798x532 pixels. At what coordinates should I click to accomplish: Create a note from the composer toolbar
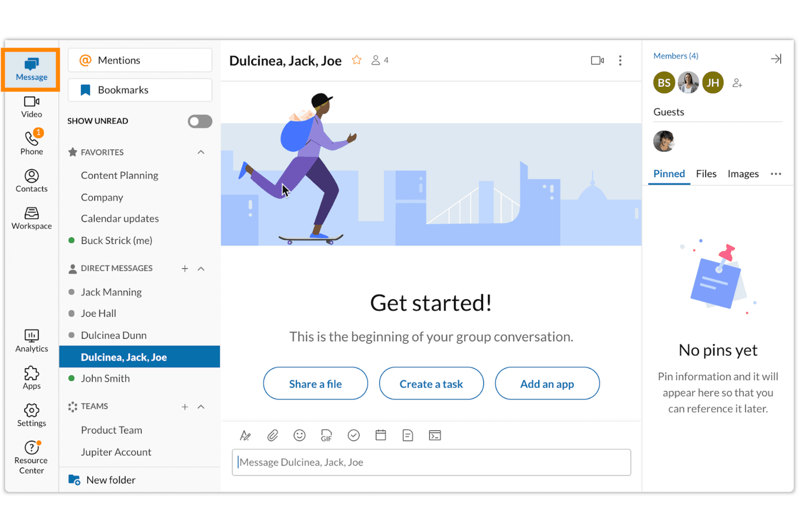tap(408, 435)
